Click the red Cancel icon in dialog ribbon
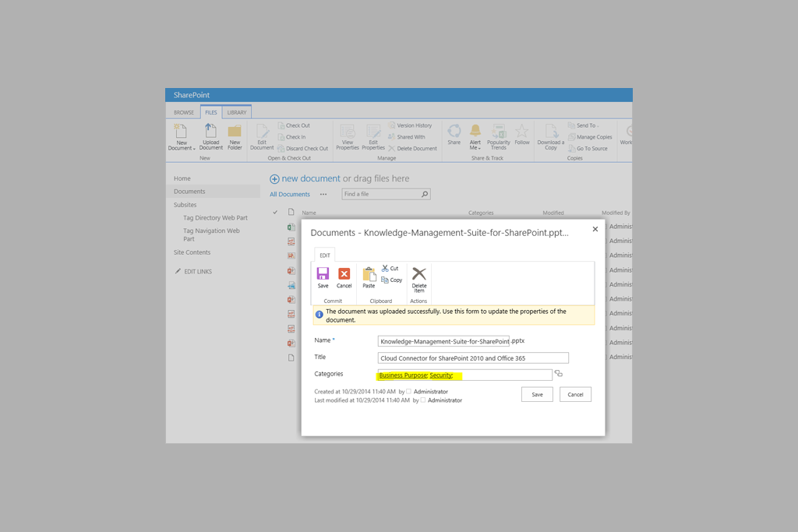The image size is (798, 532). (344, 273)
